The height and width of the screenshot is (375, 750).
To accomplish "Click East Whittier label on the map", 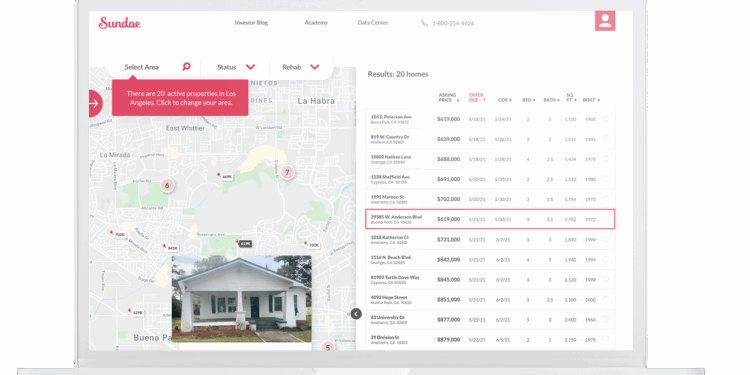I will 185,128.
